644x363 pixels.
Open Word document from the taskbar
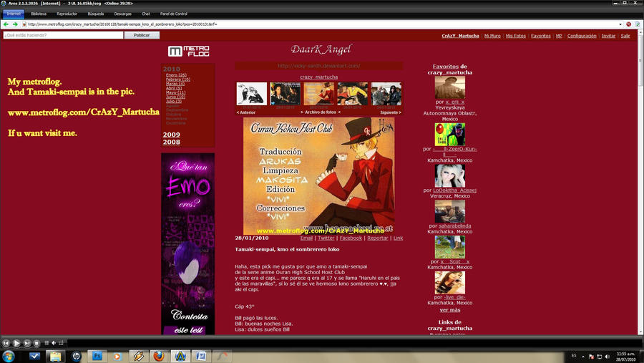[201, 356]
